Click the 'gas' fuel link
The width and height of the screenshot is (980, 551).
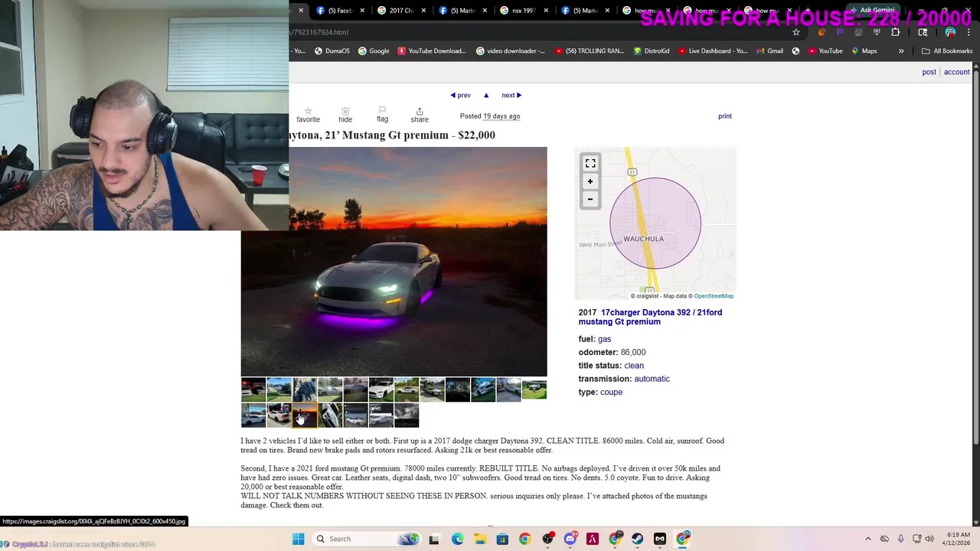point(604,339)
